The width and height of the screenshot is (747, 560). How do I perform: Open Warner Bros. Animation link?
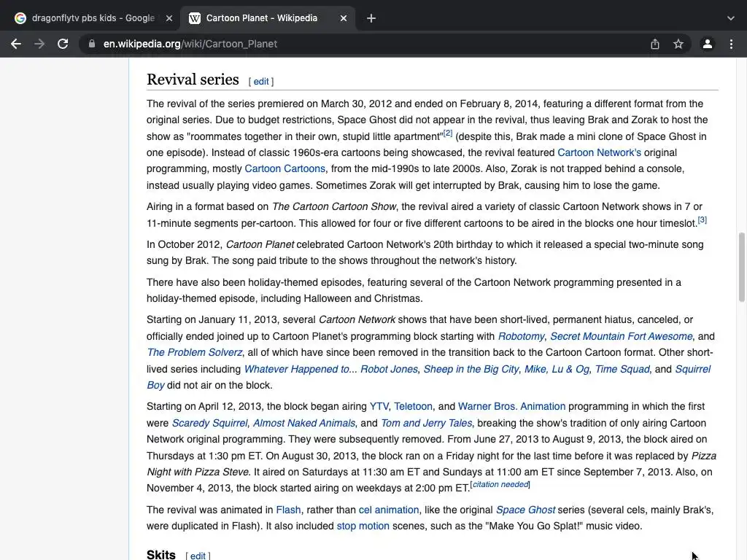(511, 406)
